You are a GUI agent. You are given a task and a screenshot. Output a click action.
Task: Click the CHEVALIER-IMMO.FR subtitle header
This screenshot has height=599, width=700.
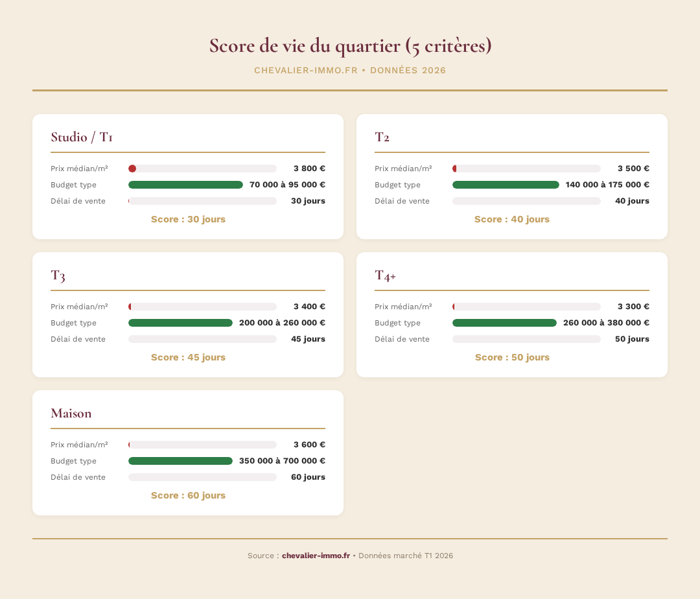(350, 70)
